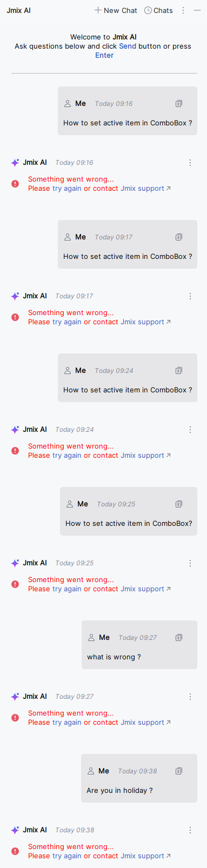
Task: Open more options for the 09:16 Jmix AI reply
Action: click(190, 163)
